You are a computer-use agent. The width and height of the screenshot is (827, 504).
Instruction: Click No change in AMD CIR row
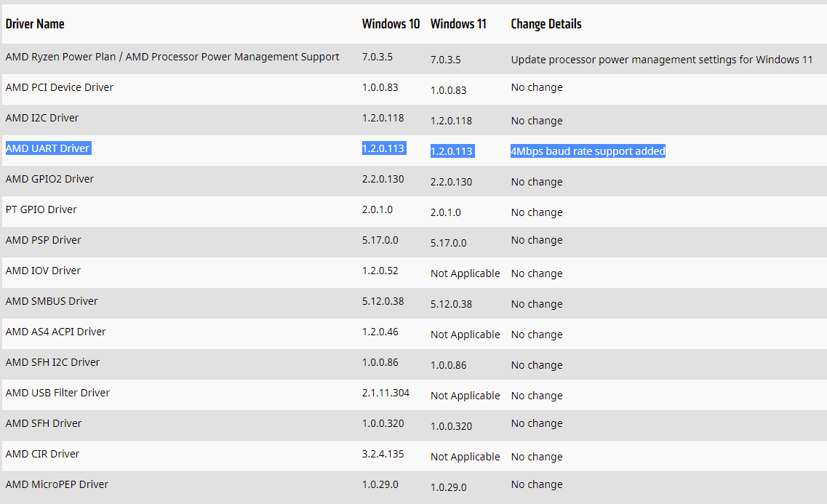(536, 457)
